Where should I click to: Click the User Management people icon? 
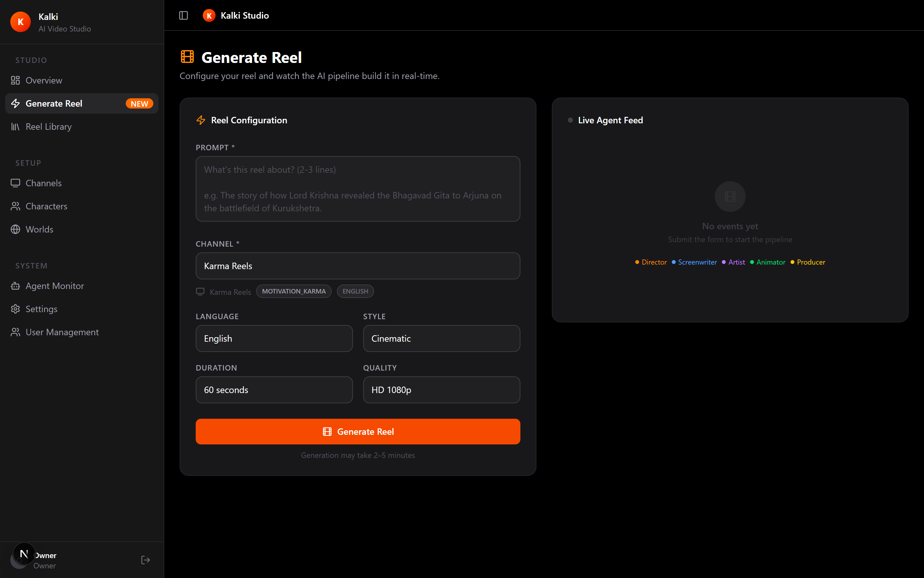tap(15, 332)
